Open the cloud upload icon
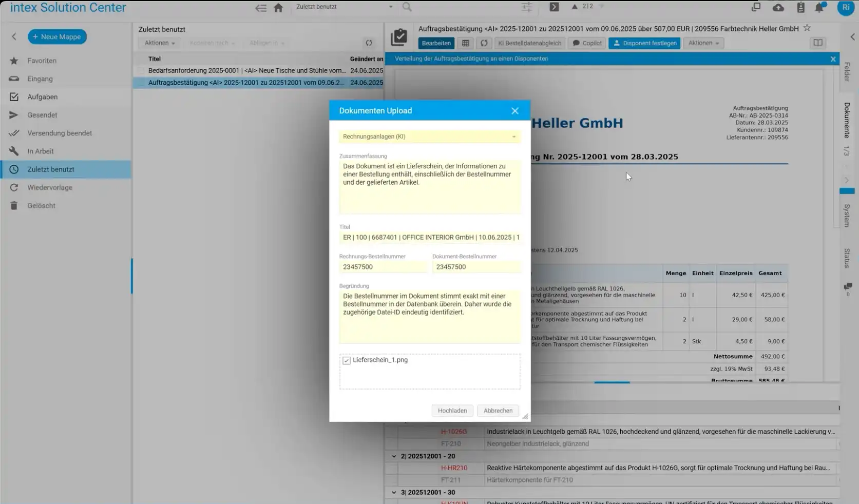The height and width of the screenshot is (504, 859). tap(778, 8)
